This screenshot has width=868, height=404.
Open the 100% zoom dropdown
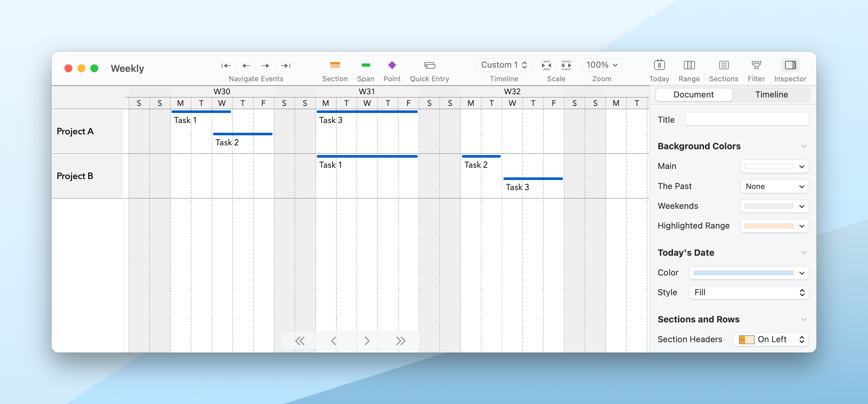pos(602,65)
